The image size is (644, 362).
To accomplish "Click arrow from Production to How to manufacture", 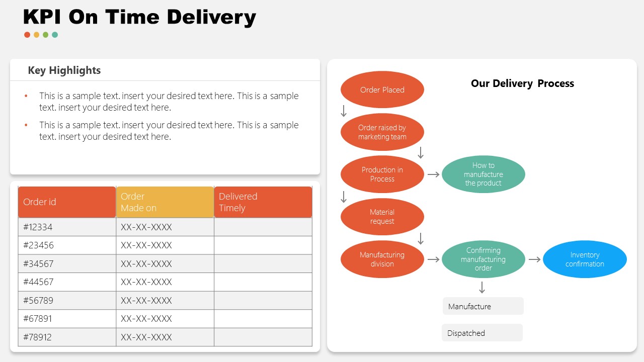I will (x=433, y=174).
